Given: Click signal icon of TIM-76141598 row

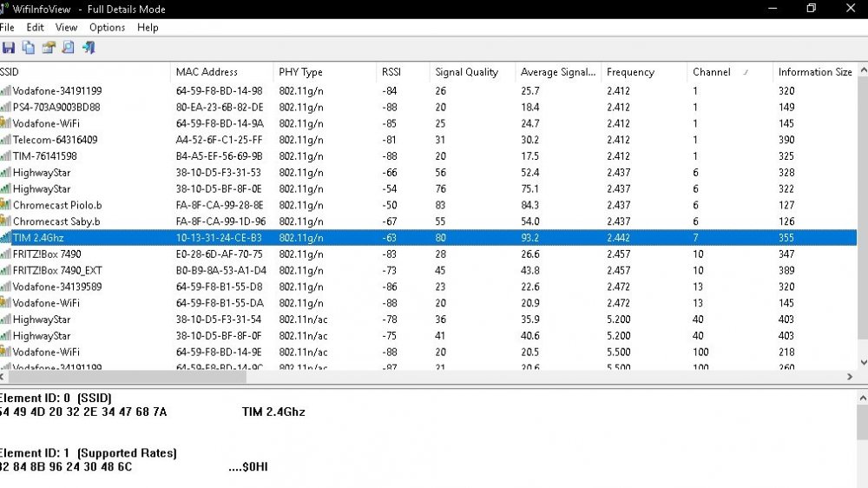Looking at the screenshot, I should point(5,156).
